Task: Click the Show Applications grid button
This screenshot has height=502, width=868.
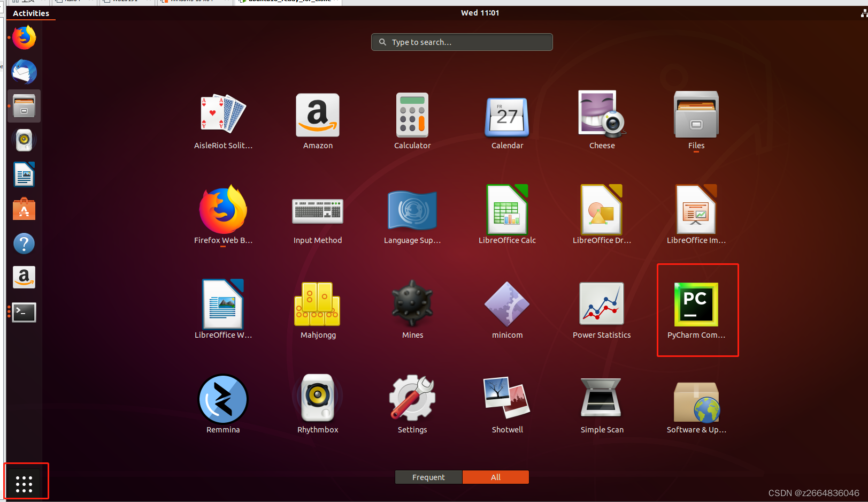Action: (24, 484)
